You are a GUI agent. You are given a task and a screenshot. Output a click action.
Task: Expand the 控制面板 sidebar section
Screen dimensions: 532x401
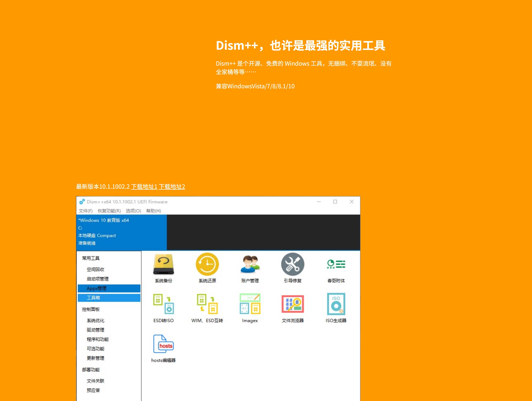coord(91,309)
